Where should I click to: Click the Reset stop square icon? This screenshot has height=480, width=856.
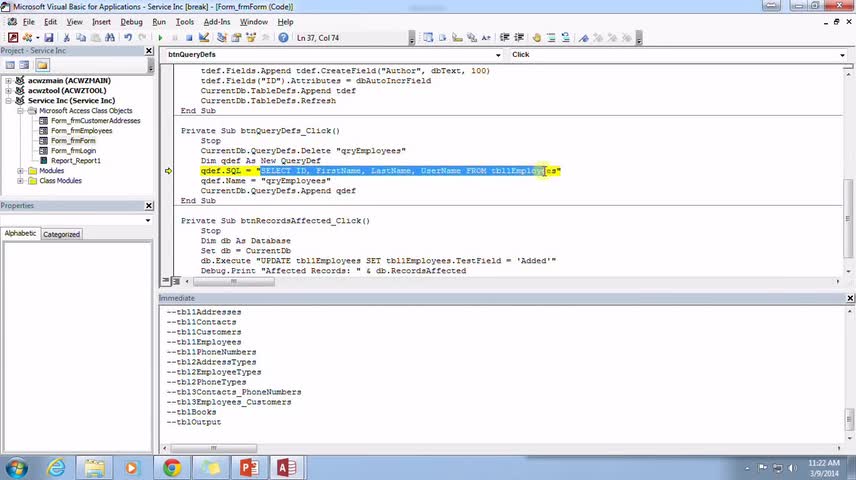[189, 38]
